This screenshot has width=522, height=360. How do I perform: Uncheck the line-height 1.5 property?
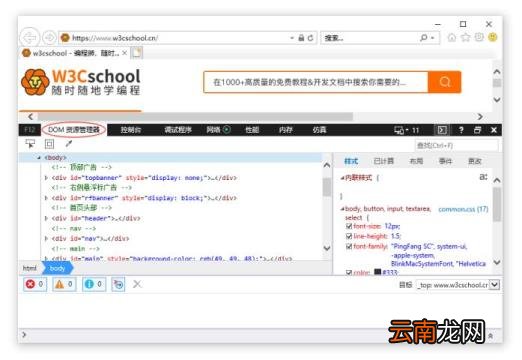click(349, 236)
